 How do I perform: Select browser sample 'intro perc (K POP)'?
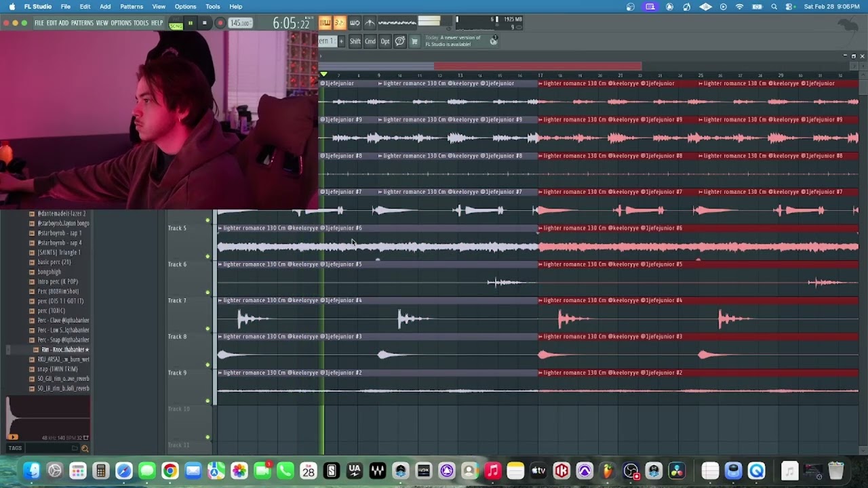(58, 281)
